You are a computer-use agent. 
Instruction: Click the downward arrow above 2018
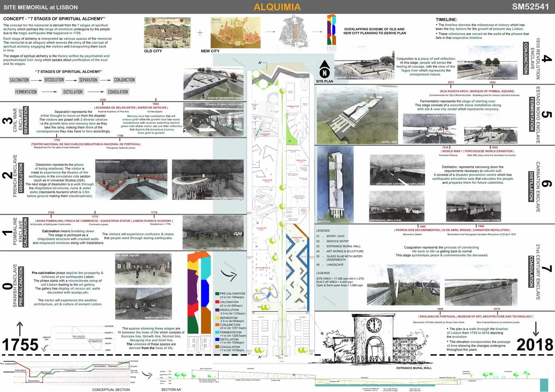pyautogui.click(x=535, y=329)
